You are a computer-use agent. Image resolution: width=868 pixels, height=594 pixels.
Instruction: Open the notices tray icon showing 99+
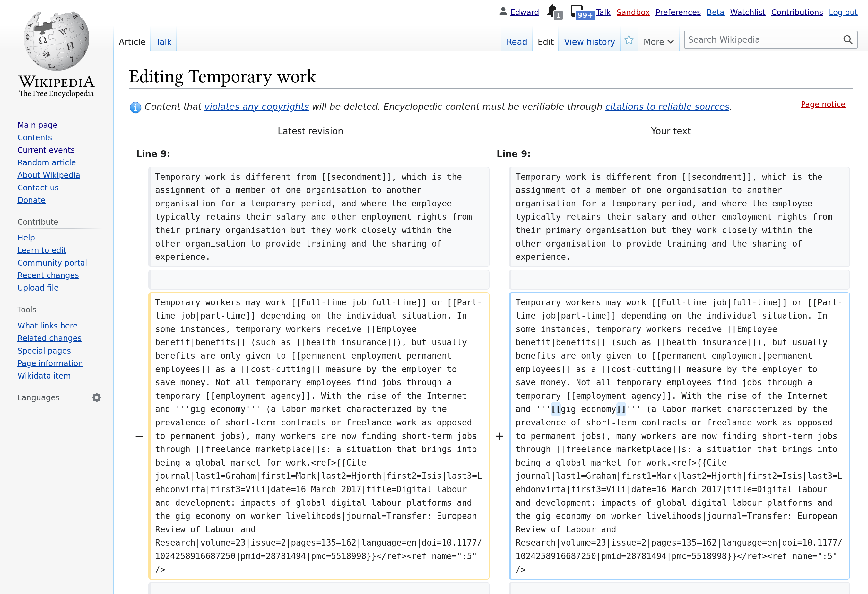[x=578, y=11]
